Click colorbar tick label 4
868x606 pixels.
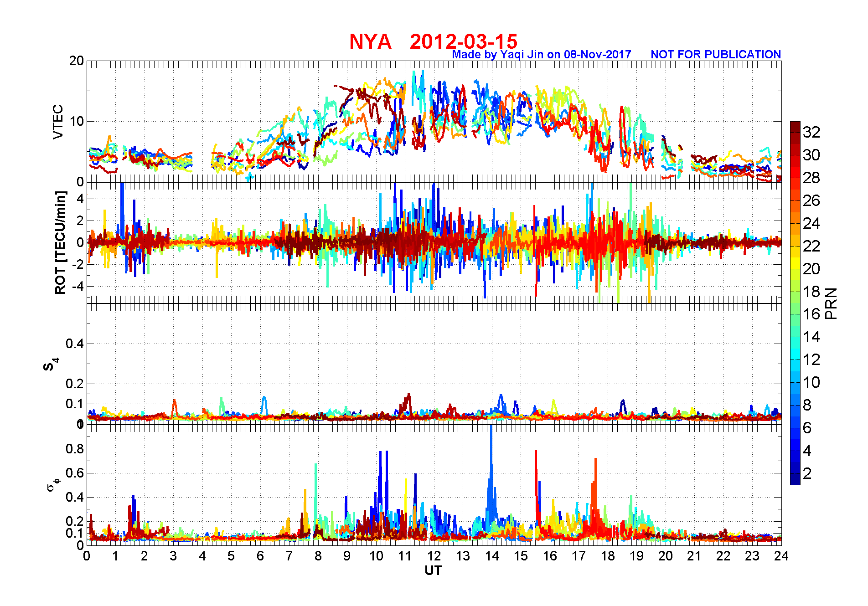coord(807,451)
